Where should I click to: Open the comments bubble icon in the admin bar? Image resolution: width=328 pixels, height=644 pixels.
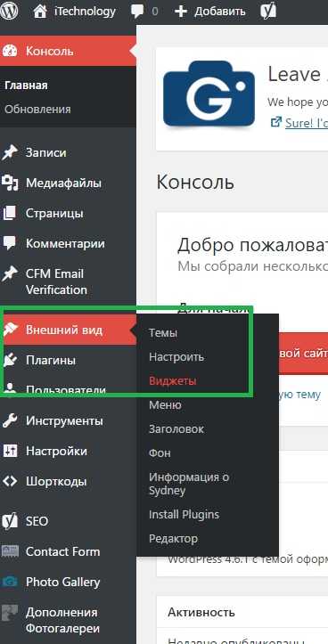point(137,12)
